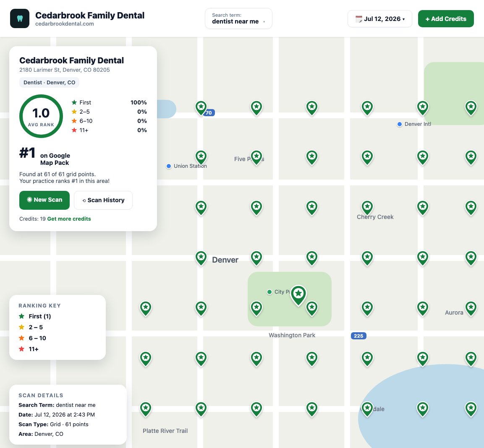This screenshot has width=484, height=448.
Task: Click the Denver Intl blue marker
Action: [400, 124]
